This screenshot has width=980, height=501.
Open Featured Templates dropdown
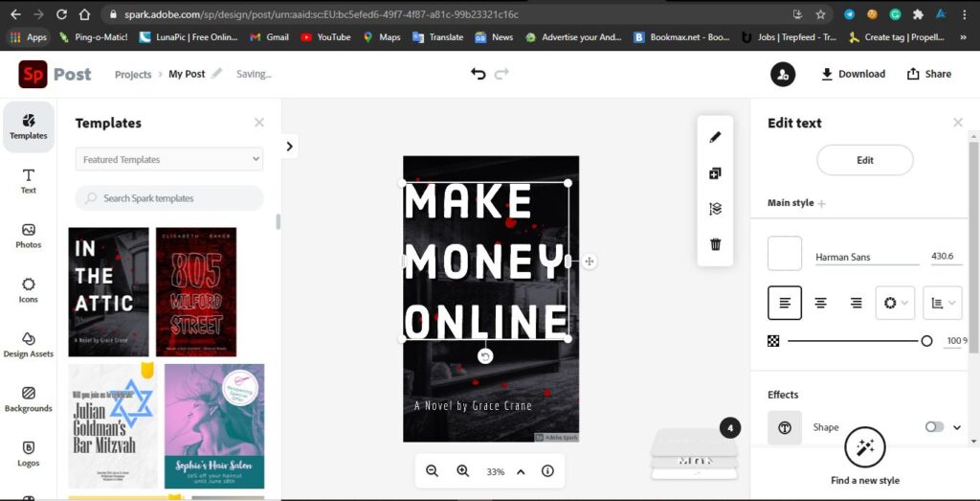[x=168, y=159]
